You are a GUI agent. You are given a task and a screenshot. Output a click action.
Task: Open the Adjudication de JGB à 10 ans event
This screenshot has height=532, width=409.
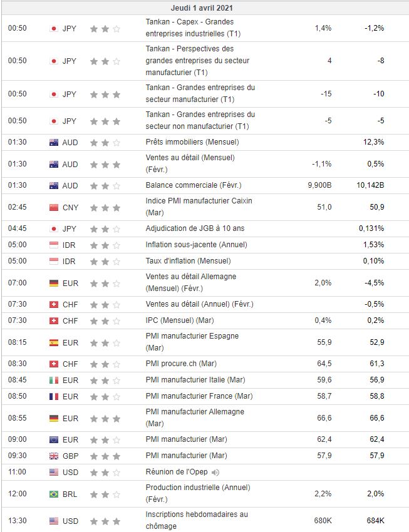[x=196, y=228]
